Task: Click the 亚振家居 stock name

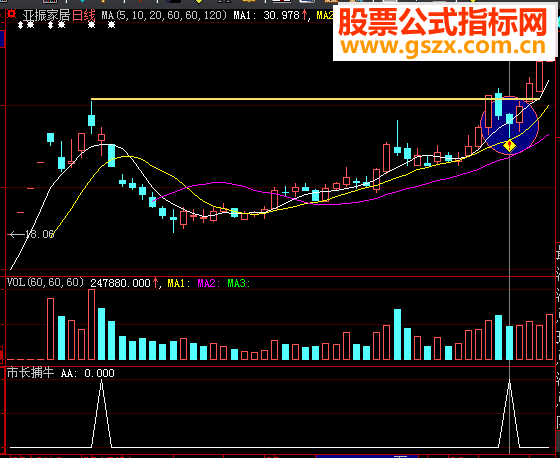Action: (47, 15)
